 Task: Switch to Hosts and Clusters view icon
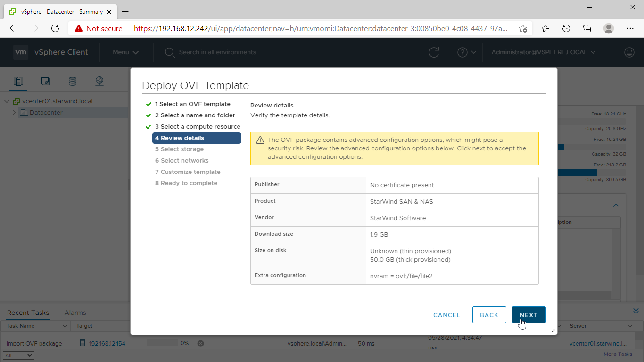(18, 81)
